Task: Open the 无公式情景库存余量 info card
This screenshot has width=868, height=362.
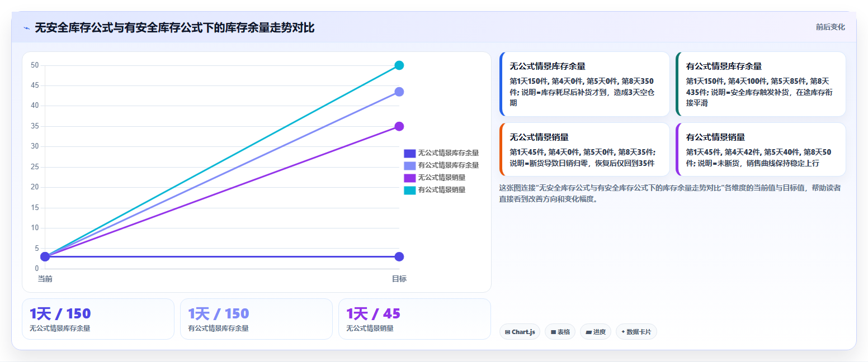Action: tap(584, 84)
